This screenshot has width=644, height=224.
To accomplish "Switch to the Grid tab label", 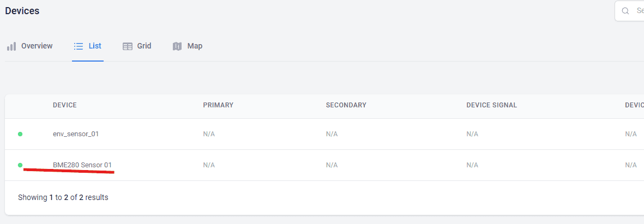I will pos(144,46).
